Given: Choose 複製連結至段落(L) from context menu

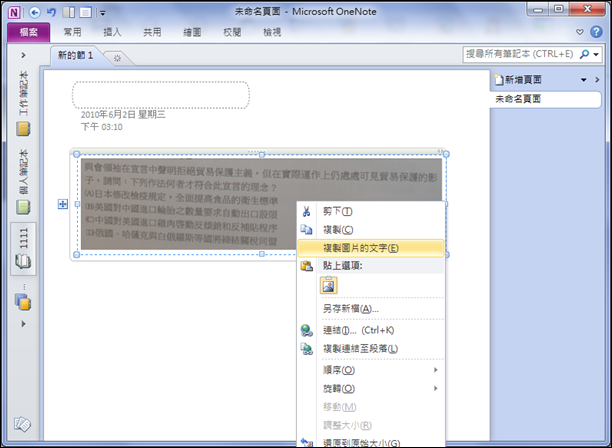Looking at the screenshot, I should point(371,348).
